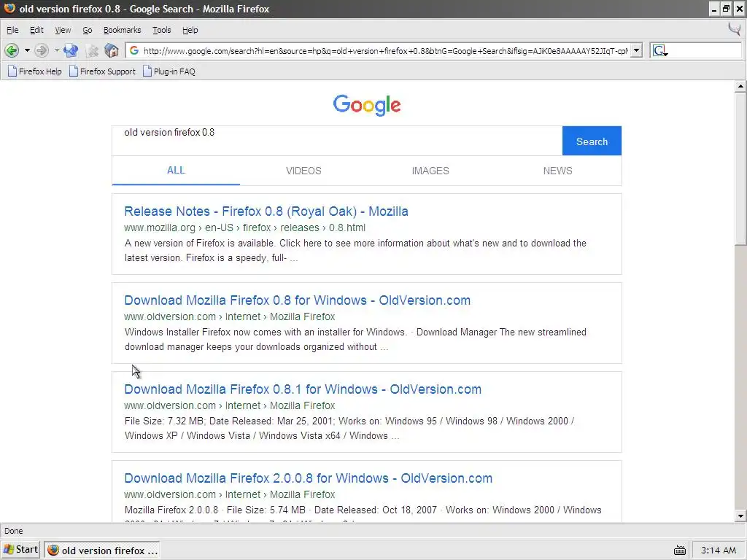Open Download Mozilla Firefox 0.8.1 for Windows link
The height and width of the screenshot is (560, 747).
[303, 389]
